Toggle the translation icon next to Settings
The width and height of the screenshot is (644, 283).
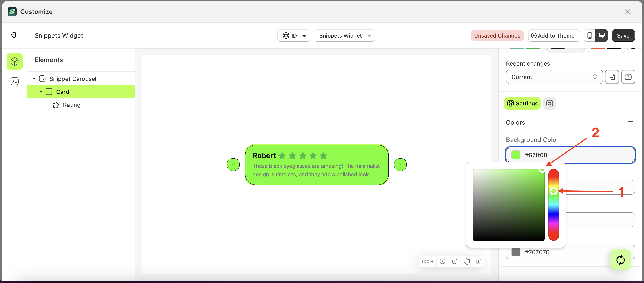550,103
